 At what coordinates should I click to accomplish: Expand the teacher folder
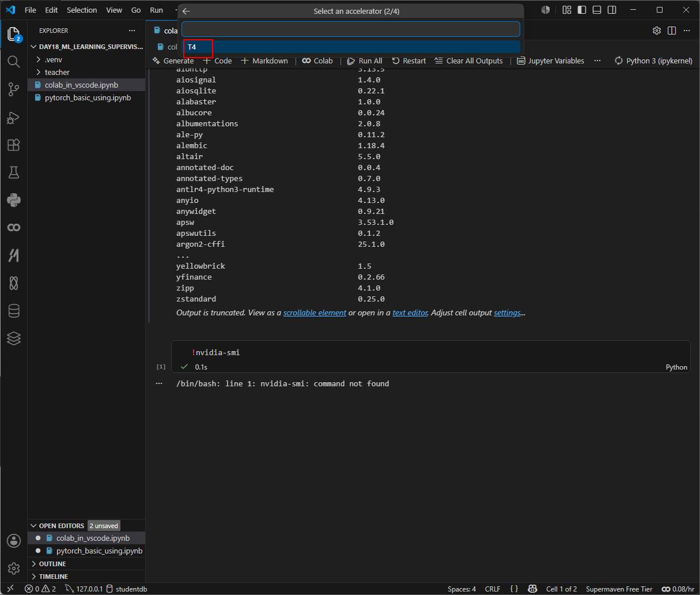click(x=86, y=72)
